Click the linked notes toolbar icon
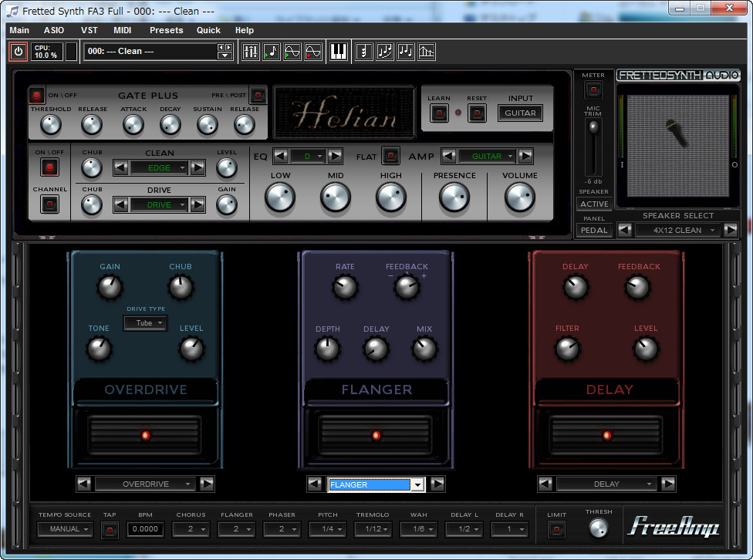 pyautogui.click(x=385, y=52)
